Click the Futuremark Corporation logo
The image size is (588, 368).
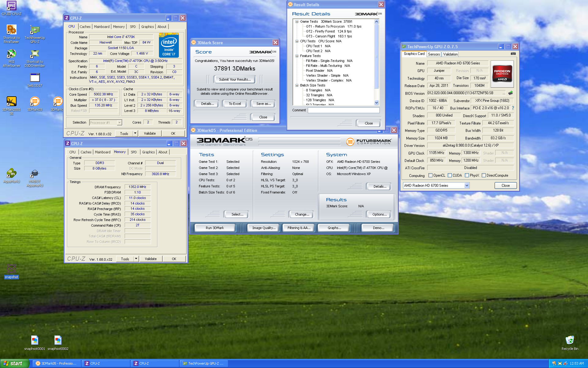pyautogui.click(x=369, y=142)
